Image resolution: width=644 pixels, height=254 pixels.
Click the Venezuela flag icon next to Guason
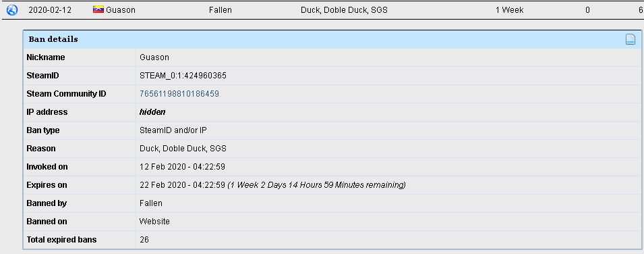pyautogui.click(x=98, y=10)
